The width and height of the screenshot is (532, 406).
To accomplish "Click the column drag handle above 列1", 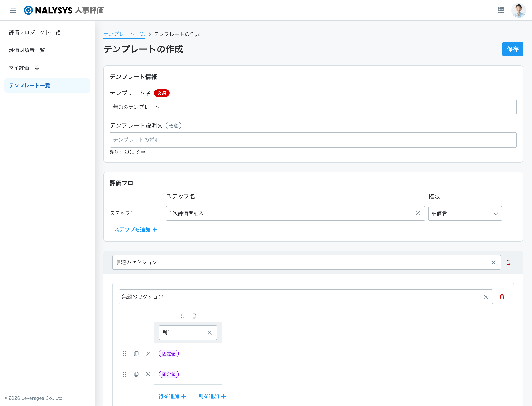I will click(x=182, y=316).
